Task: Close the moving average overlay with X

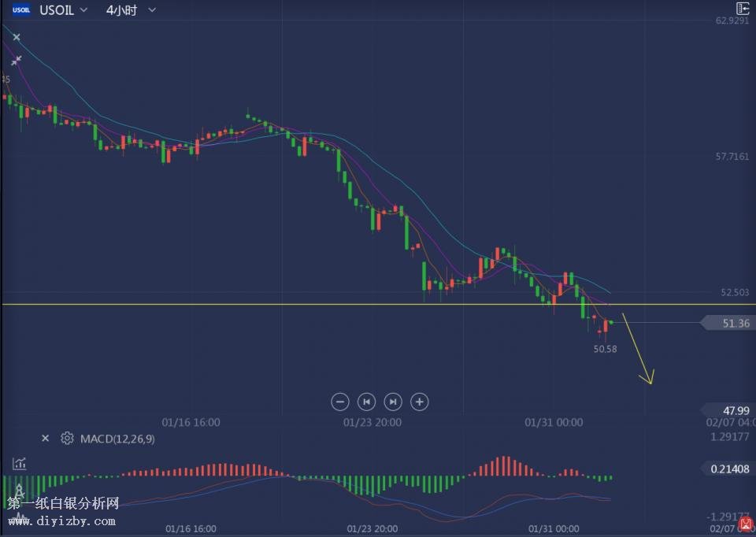Action: click(17, 37)
